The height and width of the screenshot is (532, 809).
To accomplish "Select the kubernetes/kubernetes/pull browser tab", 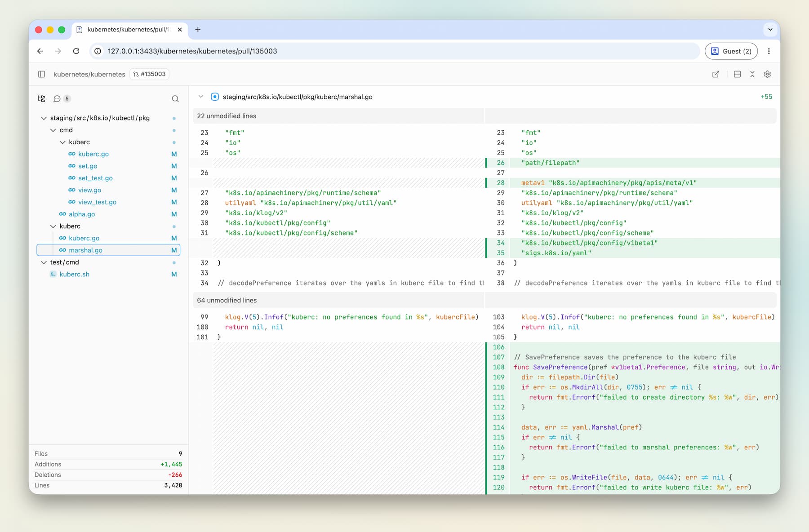I will click(x=129, y=30).
